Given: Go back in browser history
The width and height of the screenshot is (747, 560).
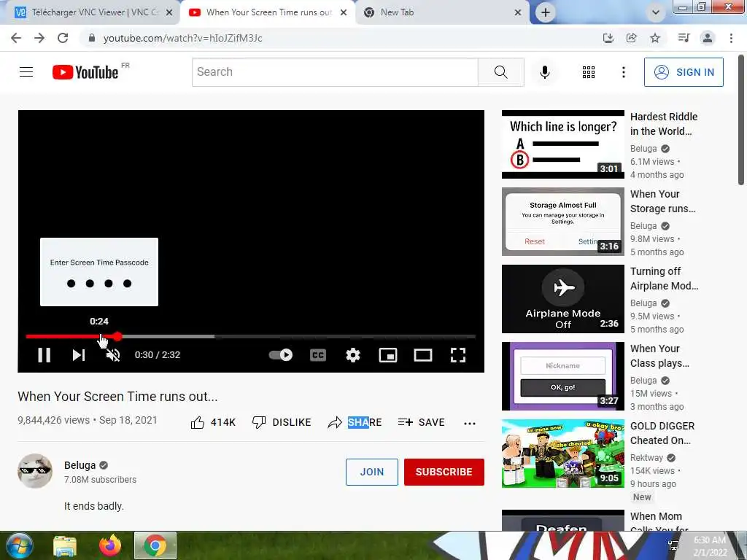Looking at the screenshot, I should point(16,38).
